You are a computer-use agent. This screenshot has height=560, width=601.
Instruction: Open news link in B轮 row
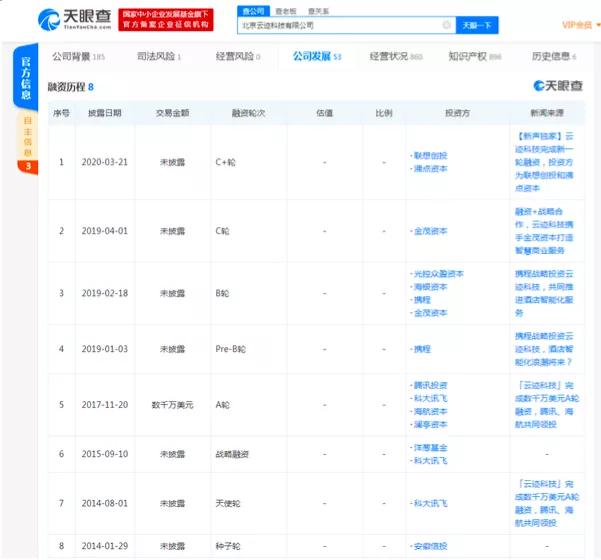pyautogui.click(x=545, y=293)
